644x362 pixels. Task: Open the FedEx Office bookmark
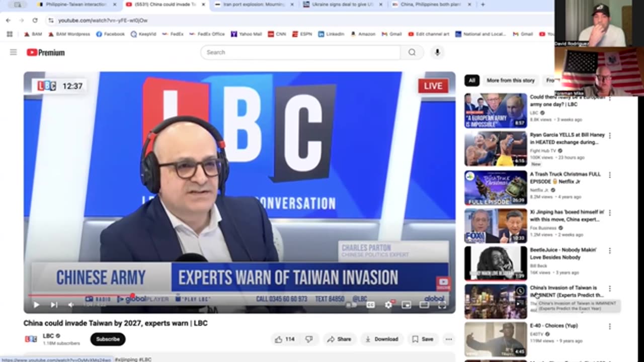207,34
